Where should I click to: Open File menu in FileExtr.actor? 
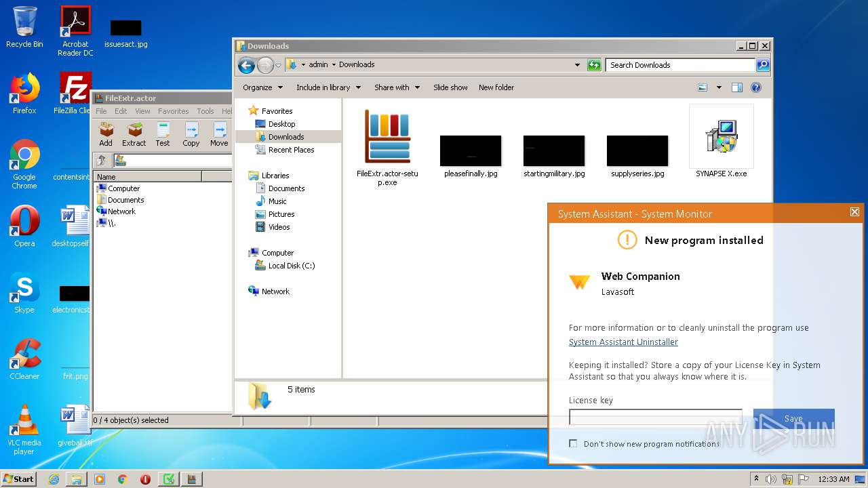(x=101, y=111)
